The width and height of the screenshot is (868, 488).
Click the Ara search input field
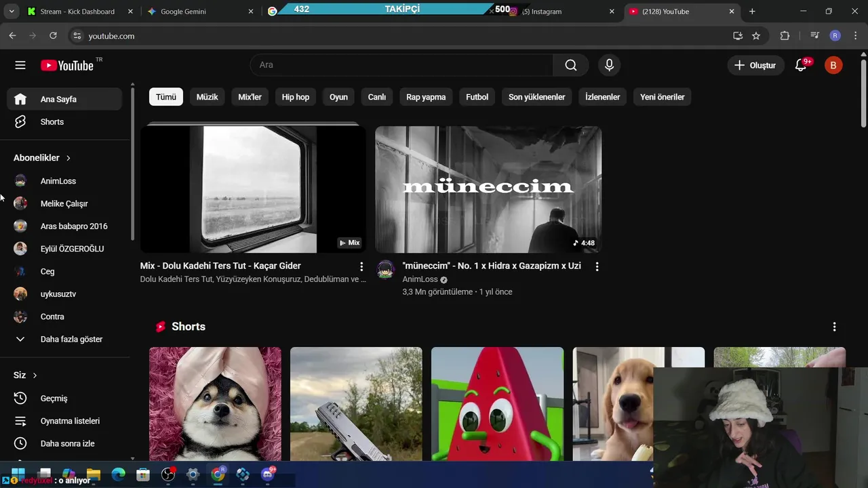(x=401, y=65)
